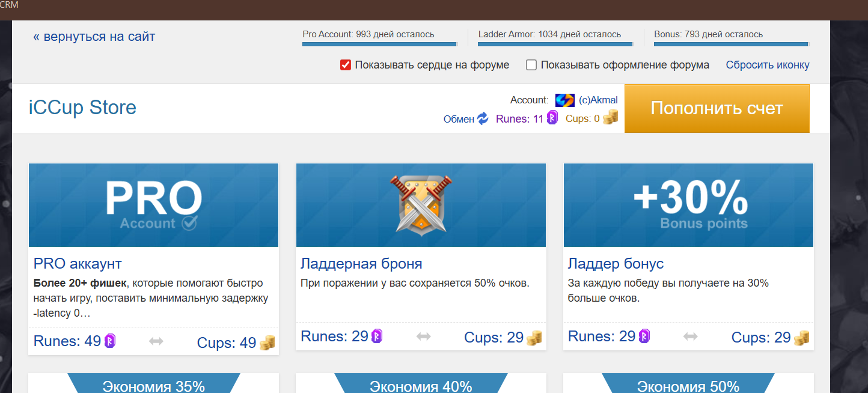Screen dimensions: 868x393
Task: Click the swap arrows in Ладдерная броня card
Action: pyautogui.click(x=424, y=337)
